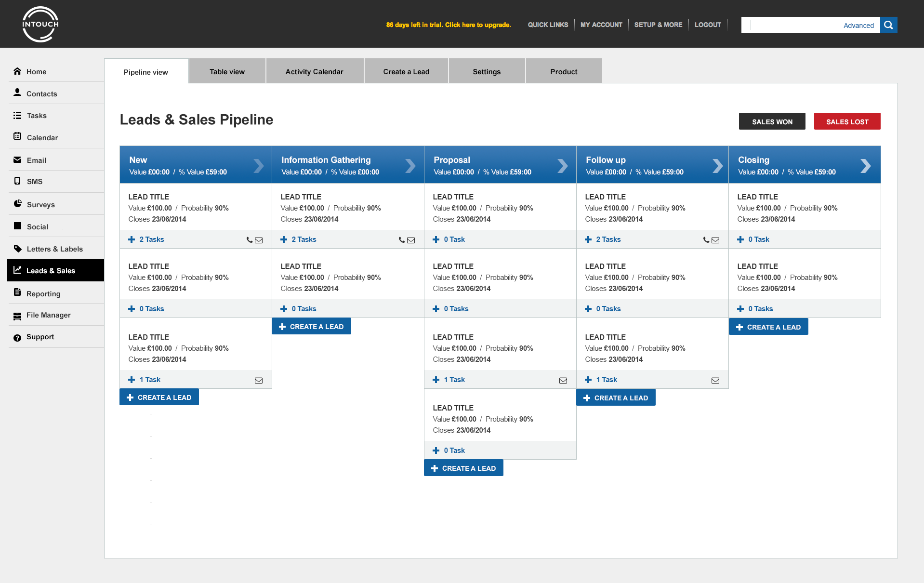924x583 pixels.
Task: Open the Advanced search link
Action: pos(858,26)
